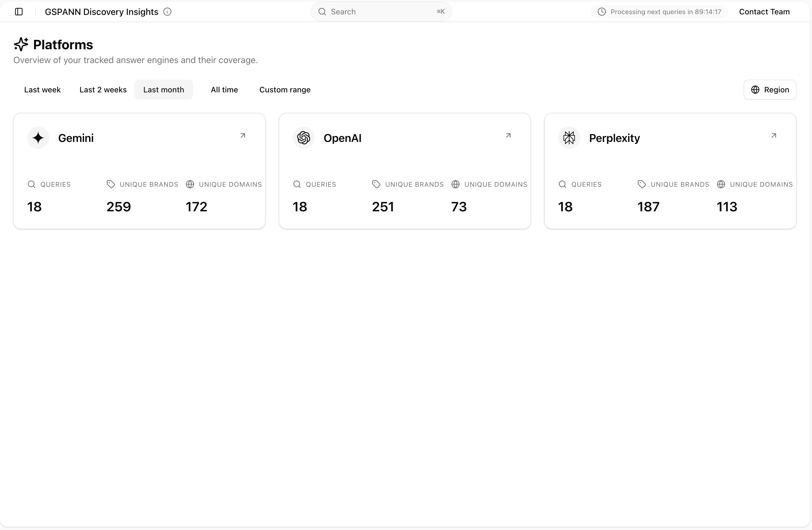This screenshot has height=530, width=812.
Task: Click the overview subtitle text
Action: tap(136, 60)
